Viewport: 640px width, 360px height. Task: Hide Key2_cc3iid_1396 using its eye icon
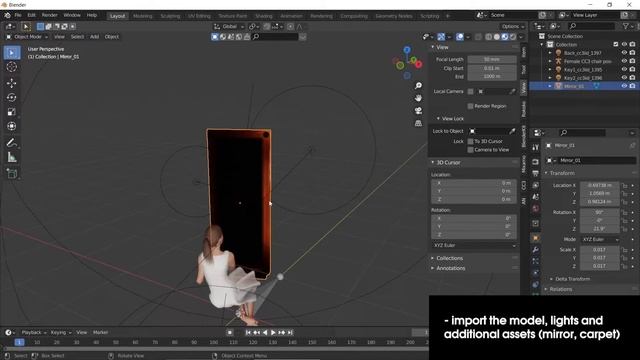[x=624, y=78]
